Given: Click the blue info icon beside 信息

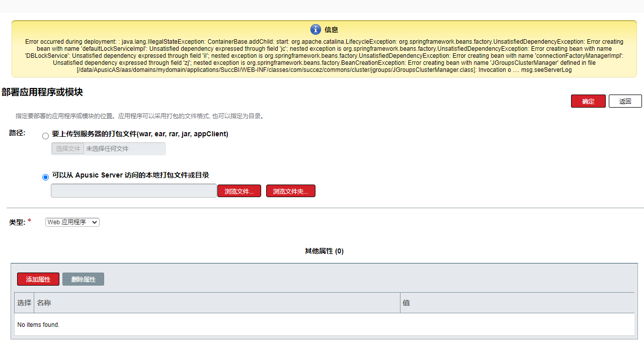Looking at the screenshot, I should [x=315, y=30].
